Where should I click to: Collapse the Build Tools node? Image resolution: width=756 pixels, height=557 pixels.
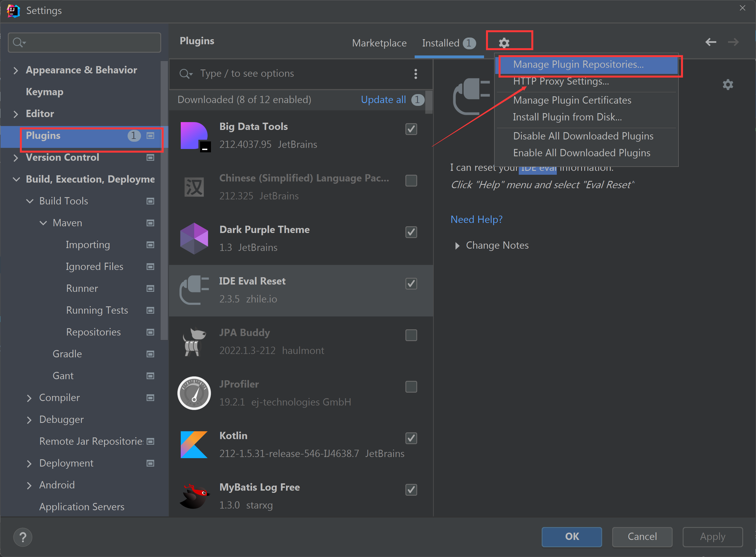(x=30, y=201)
